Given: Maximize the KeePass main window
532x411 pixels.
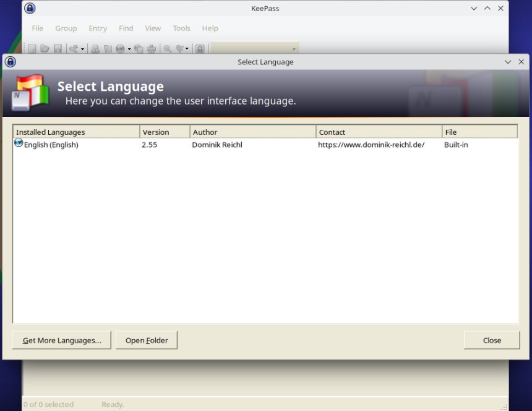Looking at the screenshot, I should pyautogui.click(x=487, y=8).
